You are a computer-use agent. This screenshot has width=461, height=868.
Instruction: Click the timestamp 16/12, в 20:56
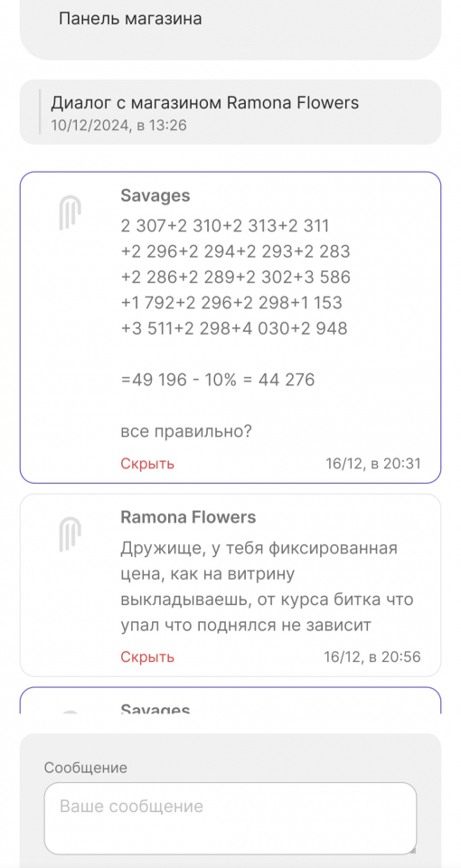(x=372, y=657)
